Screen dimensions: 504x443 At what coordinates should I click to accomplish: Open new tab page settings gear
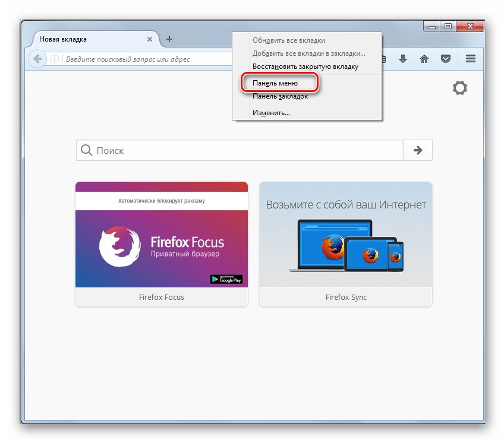tap(459, 88)
